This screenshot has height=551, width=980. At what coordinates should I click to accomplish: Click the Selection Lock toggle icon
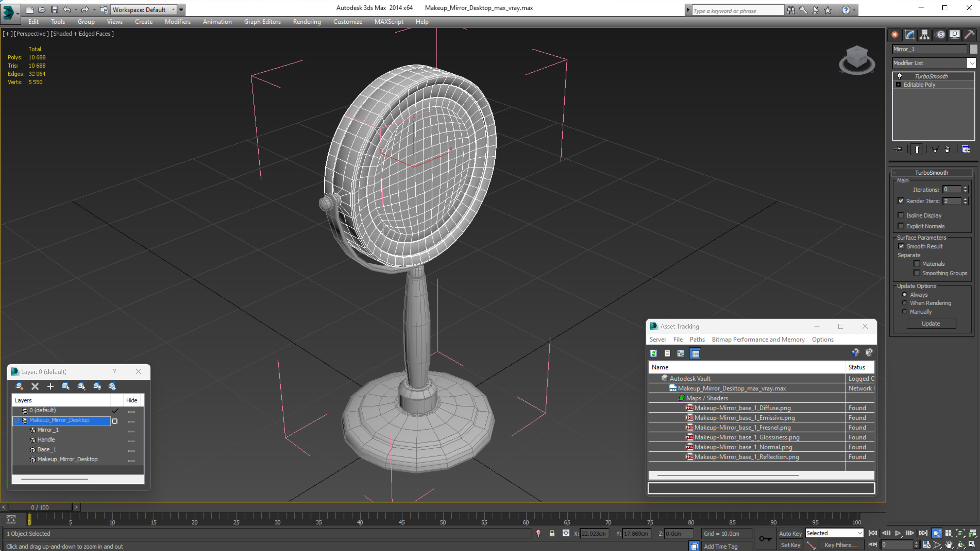pos(552,533)
